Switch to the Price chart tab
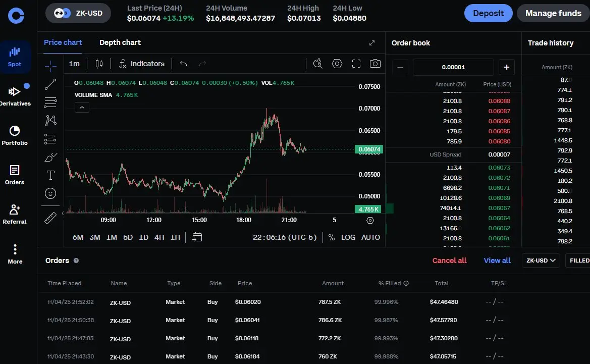This screenshot has height=364, width=590. [x=63, y=42]
